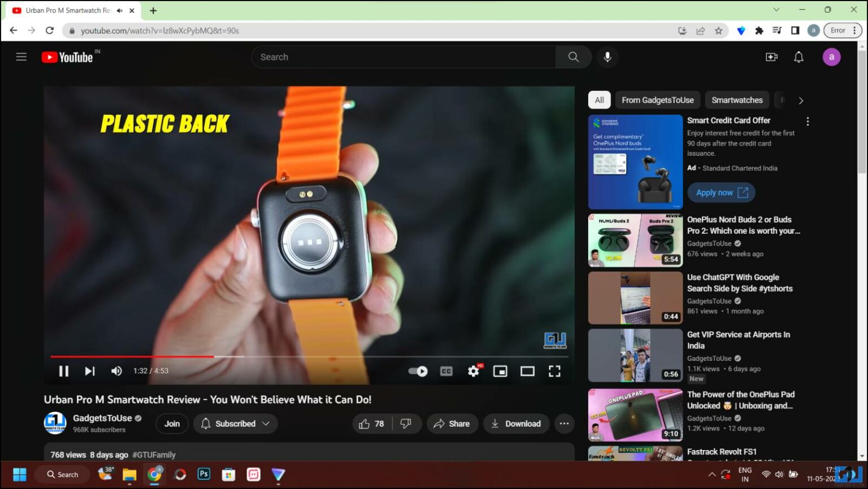Open the YouTube navigation hamburger menu
Image resolution: width=868 pixels, height=489 pixels.
[21, 56]
